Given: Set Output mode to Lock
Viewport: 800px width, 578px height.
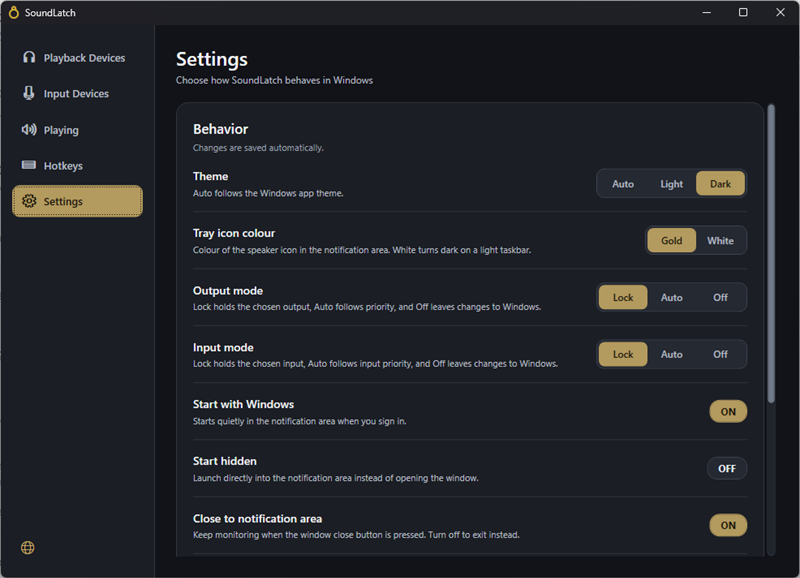Looking at the screenshot, I should pyautogui.click(x=622, y=297).
